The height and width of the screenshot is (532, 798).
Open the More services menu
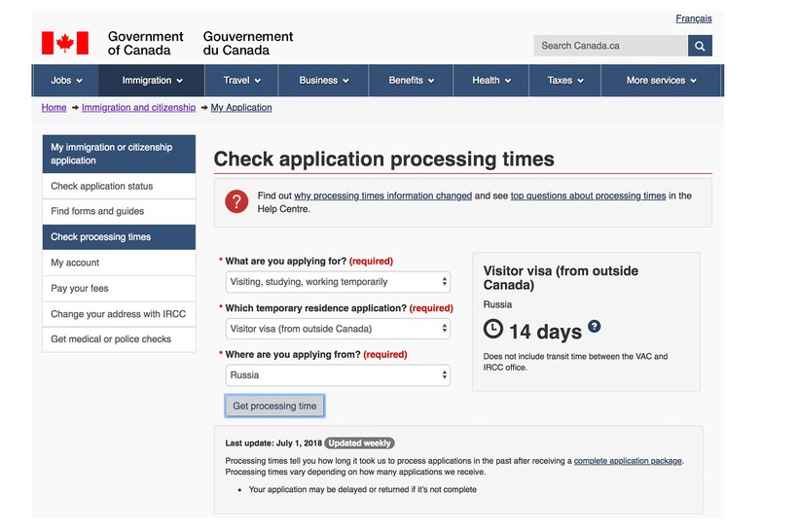click(x=661, y=81)
